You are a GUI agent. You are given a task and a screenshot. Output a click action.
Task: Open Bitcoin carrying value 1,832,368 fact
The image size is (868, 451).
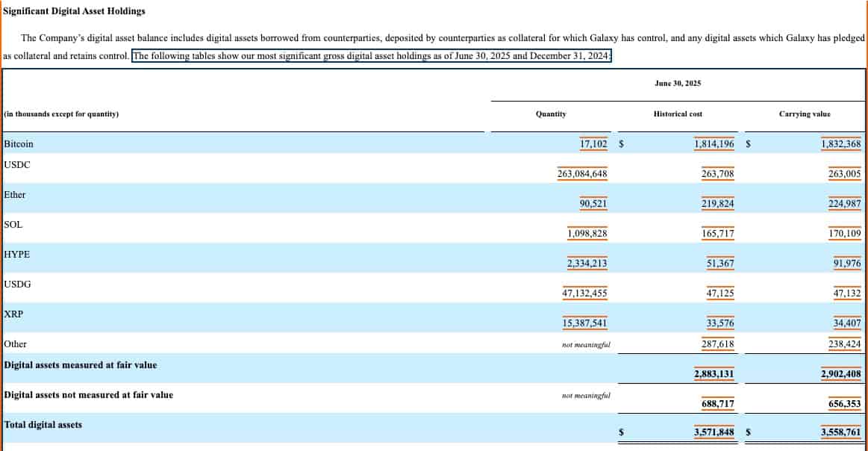(840, 143)
